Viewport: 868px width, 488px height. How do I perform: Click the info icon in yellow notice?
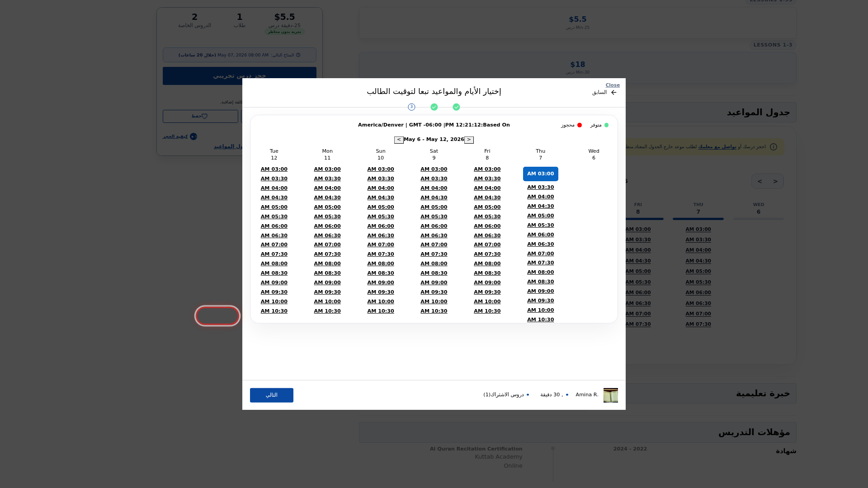pyautogui.click(x=774, y=147)
